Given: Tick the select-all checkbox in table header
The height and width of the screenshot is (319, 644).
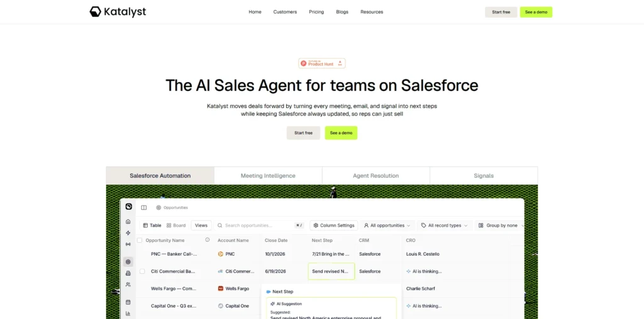Looking at the screenshot, I should coord(140,241).
